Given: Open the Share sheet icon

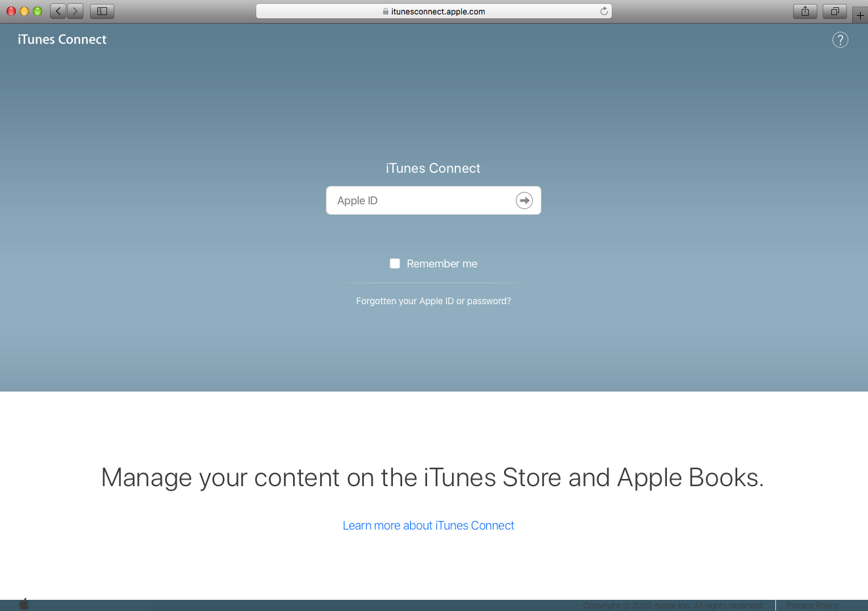Looking at the screenshot, I should [x=805, y=11].
